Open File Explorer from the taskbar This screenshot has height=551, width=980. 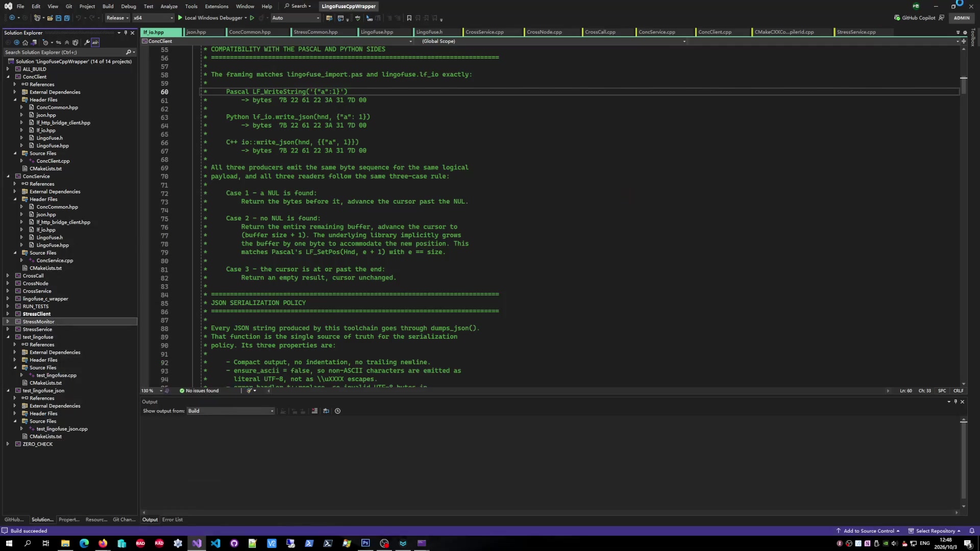pos(65,543)
